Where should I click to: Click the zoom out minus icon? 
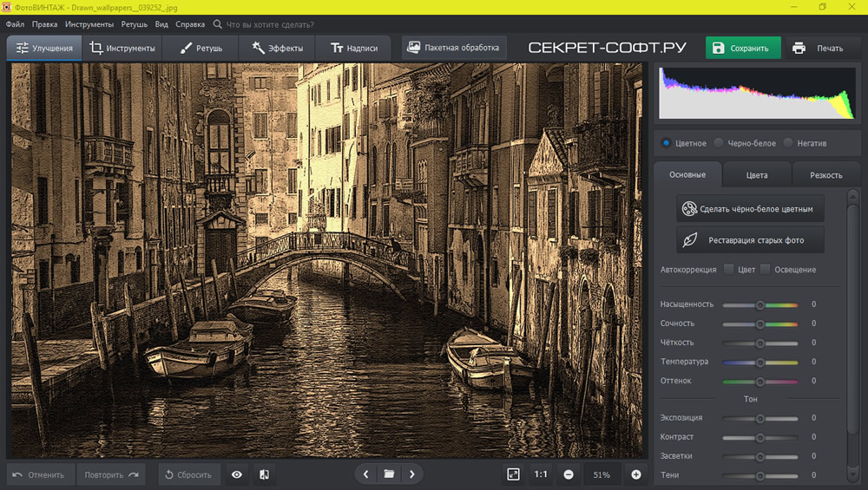click(x=569, y=474)
